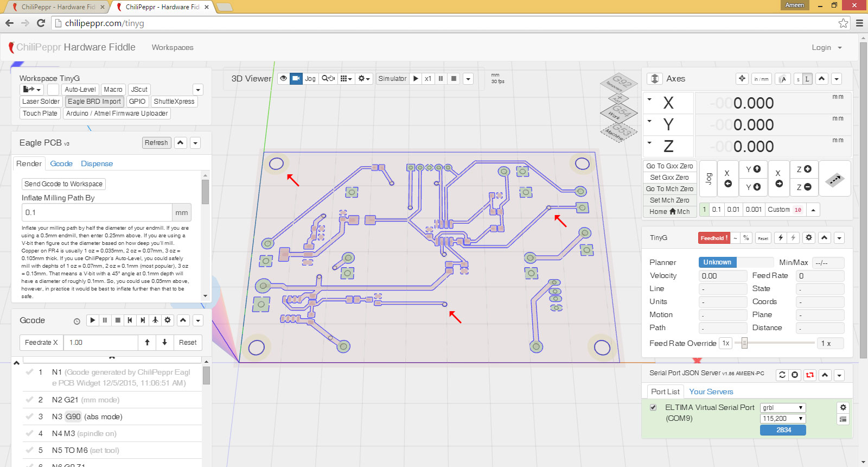
Task: Click the airplane icon in Gcode toolbar
Action: 155,320
